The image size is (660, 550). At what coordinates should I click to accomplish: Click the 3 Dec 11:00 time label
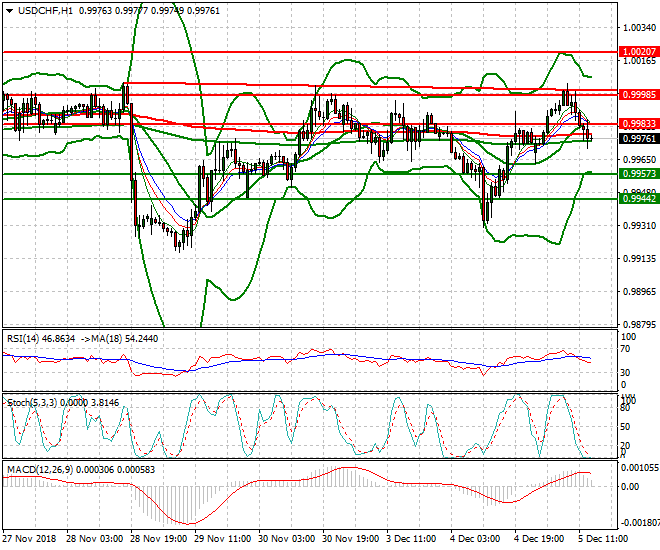click(412, 539)
